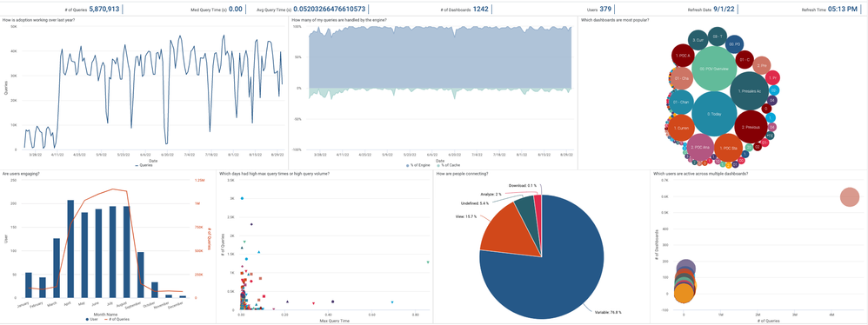Select the '01 - C' bubble

(x=744, y=60)
